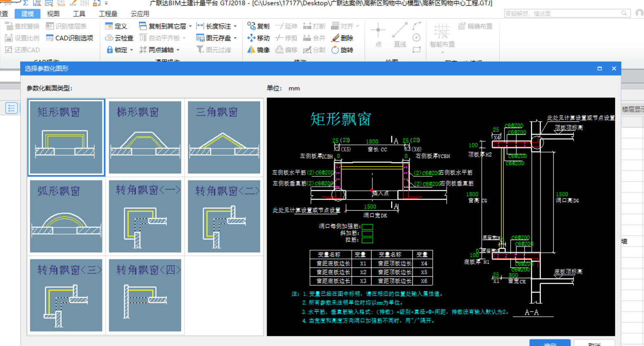Expand 长度标注 dropdown arrow
This screenshot has height=346, width=644.
point(235,26)
